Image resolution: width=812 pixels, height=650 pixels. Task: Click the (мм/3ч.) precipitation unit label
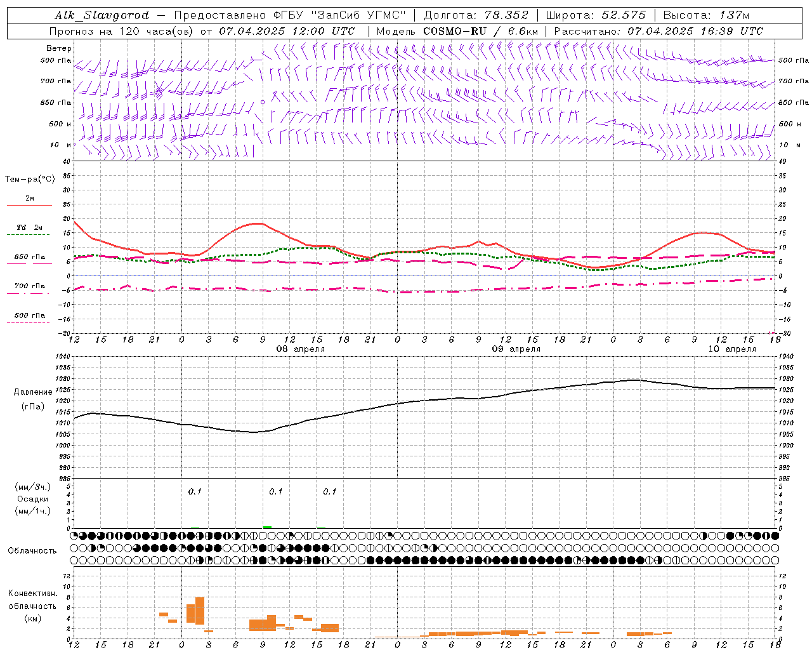click(32, 487)
